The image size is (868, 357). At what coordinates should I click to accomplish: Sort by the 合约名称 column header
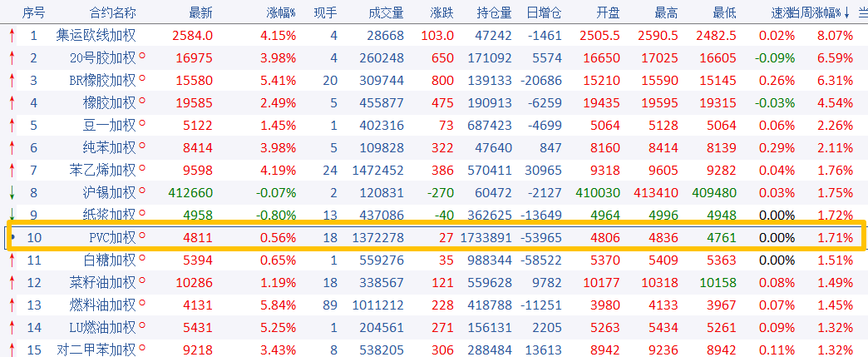pos(113,13)
